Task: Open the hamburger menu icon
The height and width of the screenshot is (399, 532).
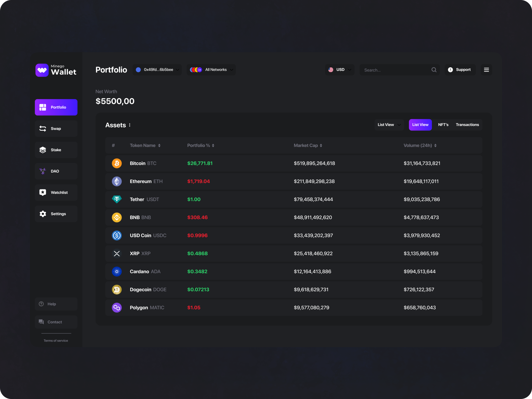Action: point(486,70)
